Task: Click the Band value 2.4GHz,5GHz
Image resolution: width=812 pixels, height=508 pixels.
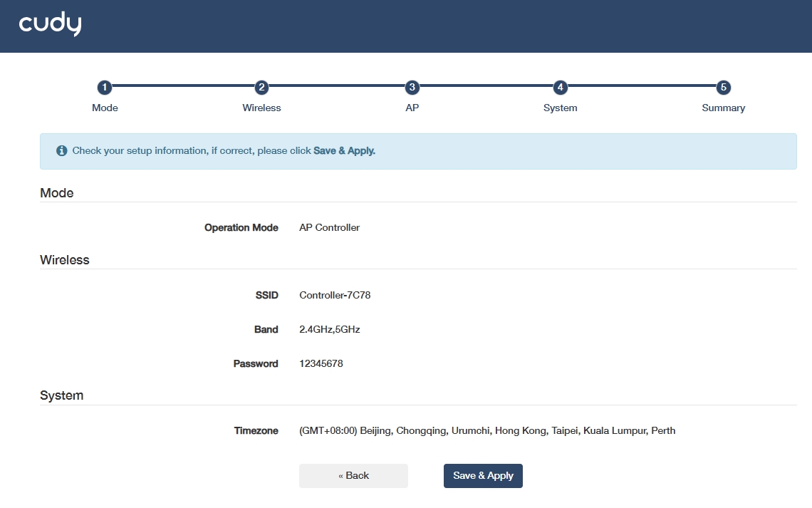Action: point(329,329)
